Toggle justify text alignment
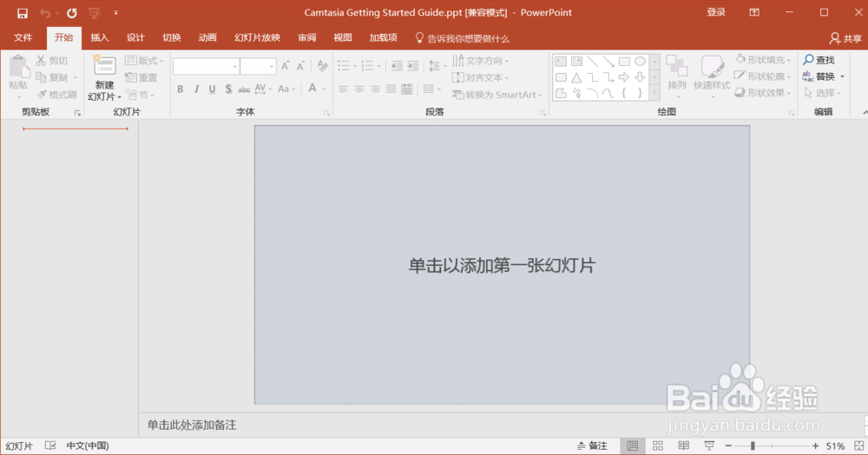 (x=391, y=89)
